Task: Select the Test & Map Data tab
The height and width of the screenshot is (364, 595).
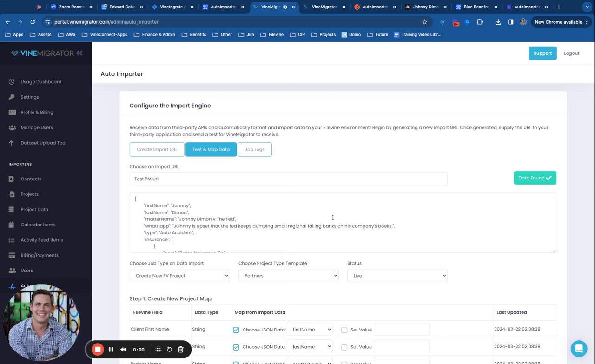Action: coord(211,150)
